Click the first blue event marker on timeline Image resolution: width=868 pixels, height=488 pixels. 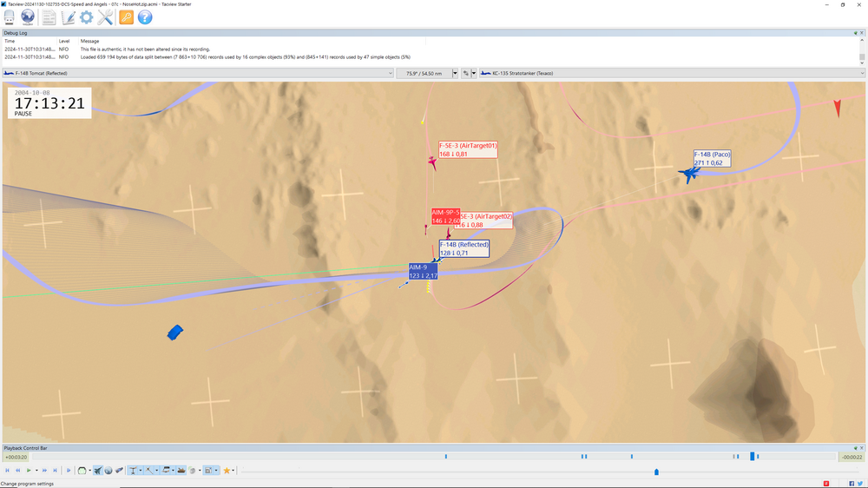coord(445,457)
